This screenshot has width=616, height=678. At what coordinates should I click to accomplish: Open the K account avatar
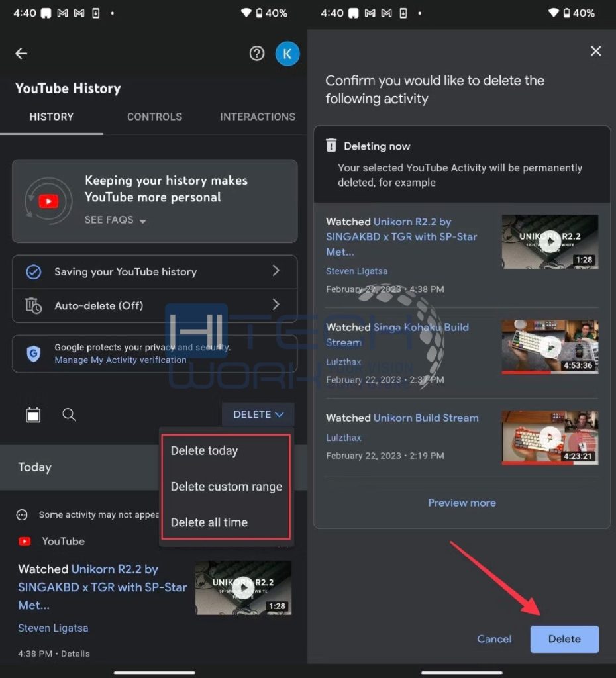click(287, 54)
